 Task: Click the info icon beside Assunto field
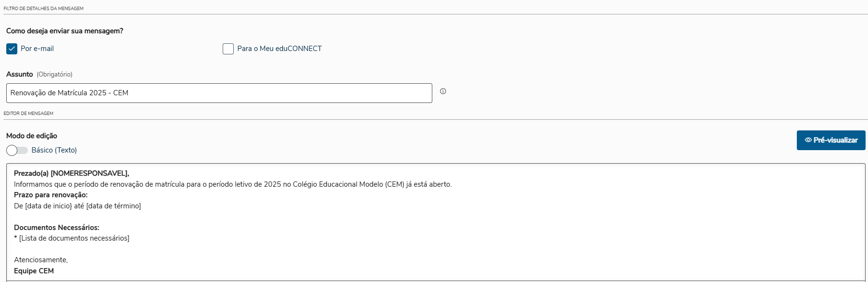pyautogui.click(x=443, y=91)
